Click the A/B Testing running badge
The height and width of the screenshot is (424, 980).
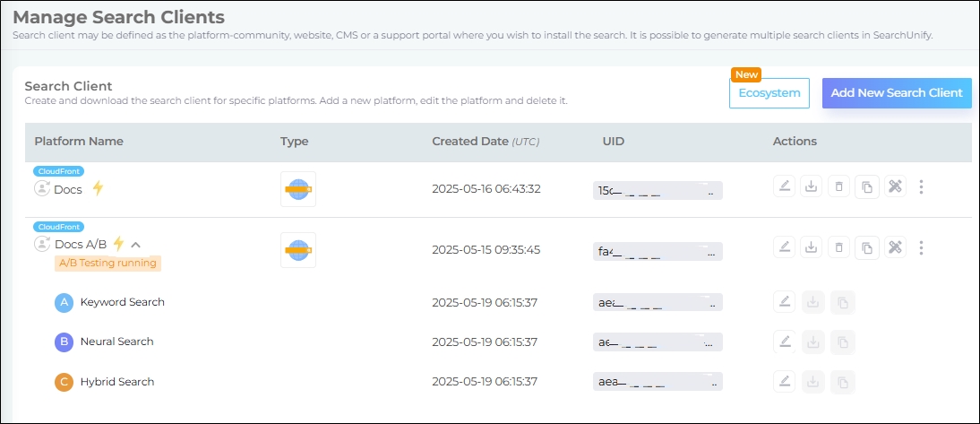tap(107, 264)
